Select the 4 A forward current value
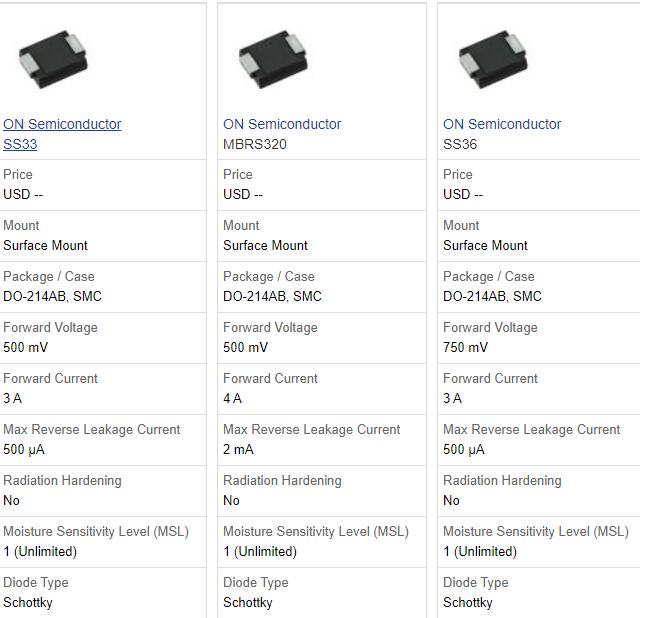The height and width of the screenshot is (618, 645). coord(232,398)
